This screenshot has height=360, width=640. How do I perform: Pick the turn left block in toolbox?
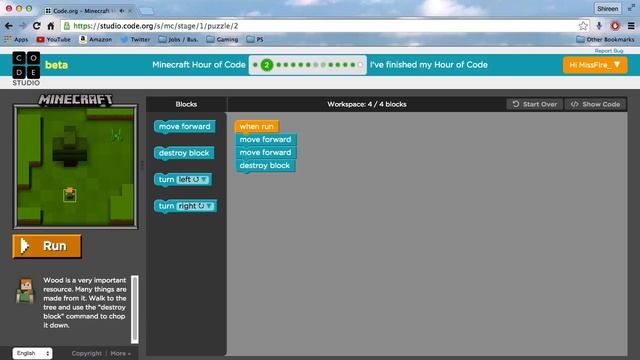(x=183, y=180)
